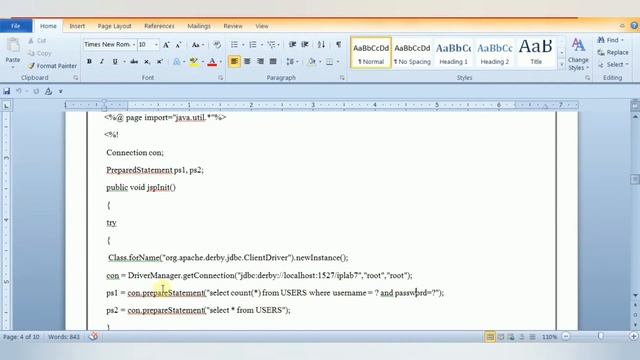Toggle Superscript formatting
The width and height of the screenshot is (640, 360).
tap(160, 62)
